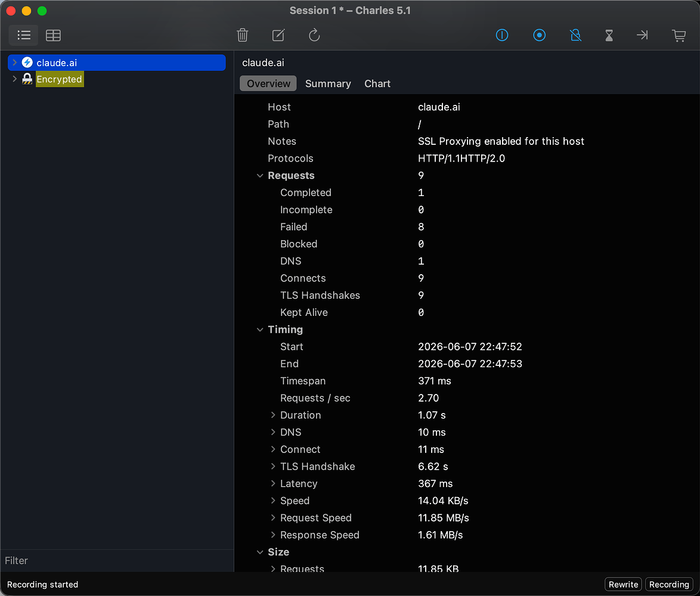Click the Requests / sec row
Screen dimensions: 700x596
pyautogui.click(x=467, y=398)
